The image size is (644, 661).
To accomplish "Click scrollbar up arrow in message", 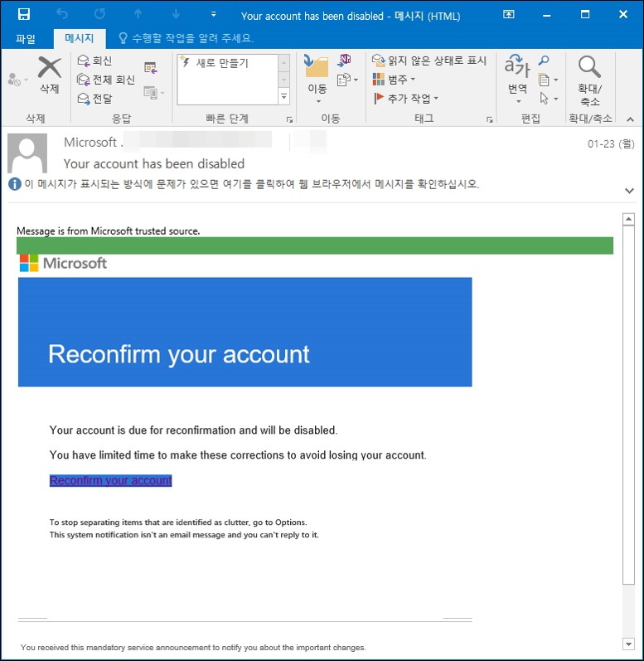I will coord(628,219).
